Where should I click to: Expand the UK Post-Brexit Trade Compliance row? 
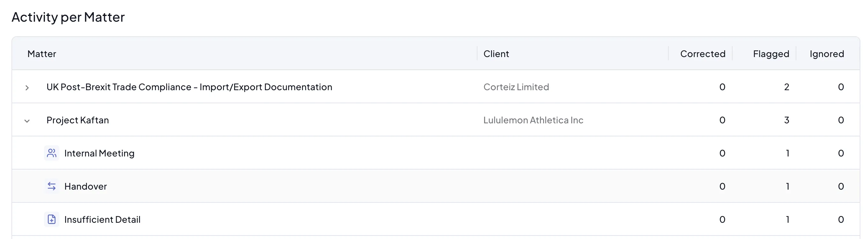27,88
